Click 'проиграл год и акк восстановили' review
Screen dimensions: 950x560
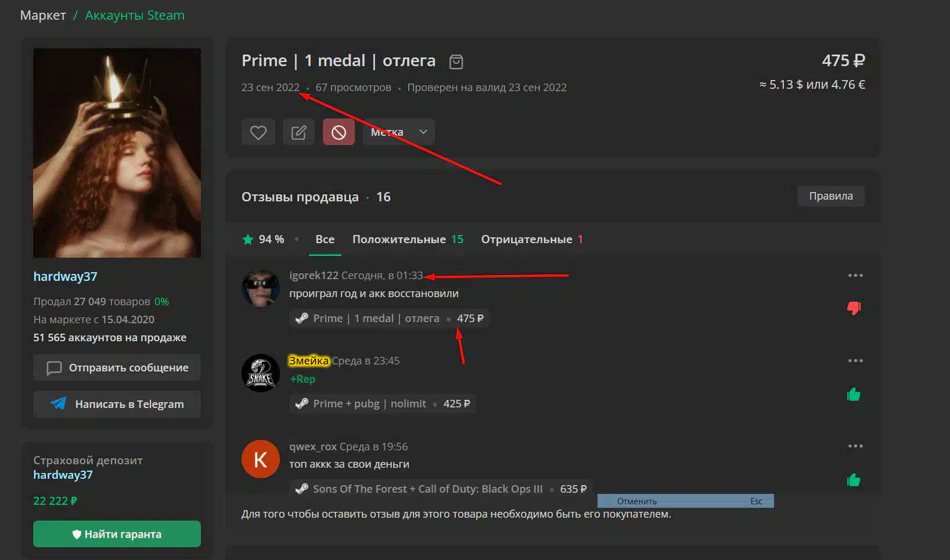tap(374, 293)
